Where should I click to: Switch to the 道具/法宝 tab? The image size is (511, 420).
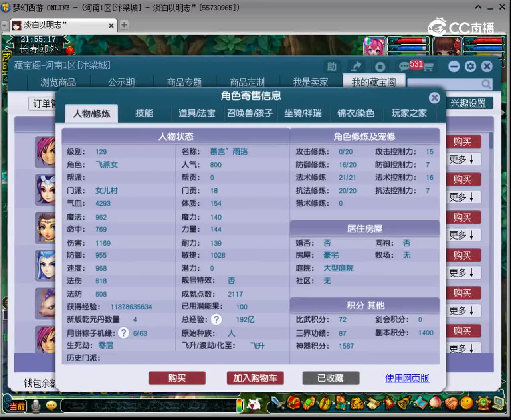197,113
